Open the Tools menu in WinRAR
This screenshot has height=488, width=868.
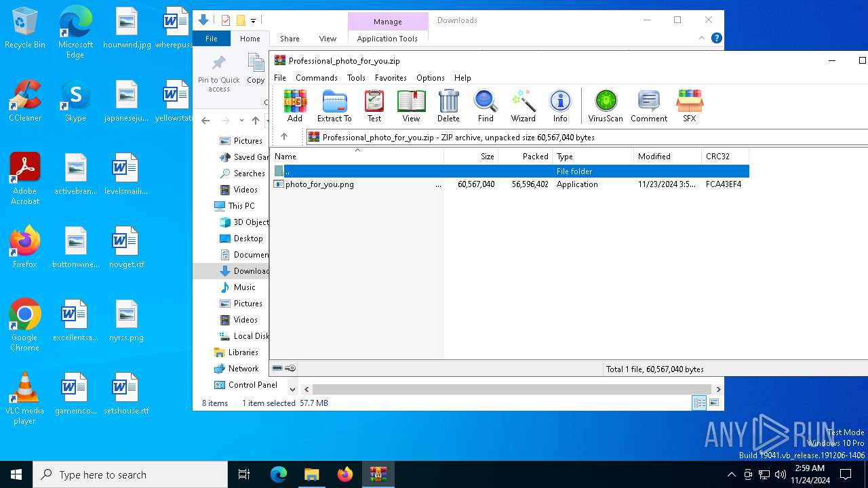coord(356,78)
